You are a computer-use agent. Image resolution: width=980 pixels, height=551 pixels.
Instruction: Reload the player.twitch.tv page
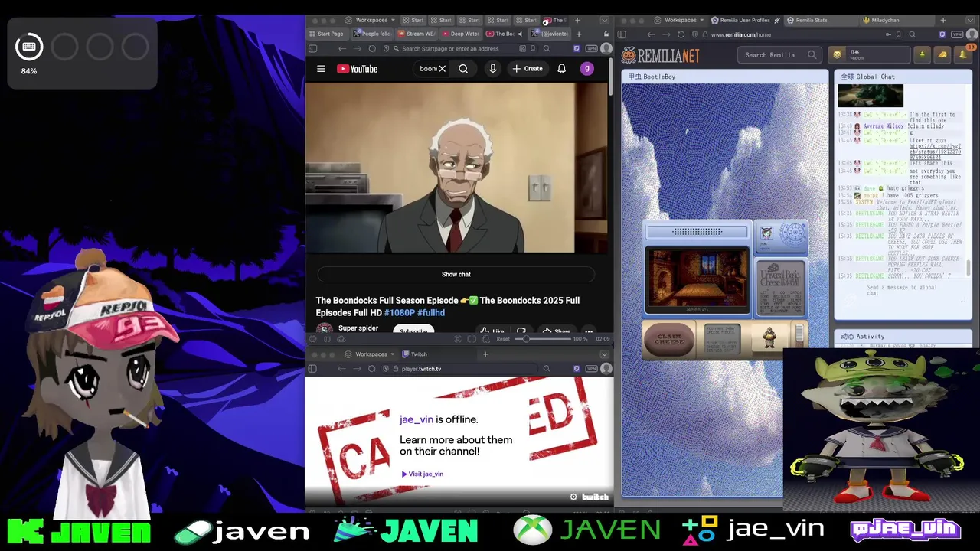372,369
